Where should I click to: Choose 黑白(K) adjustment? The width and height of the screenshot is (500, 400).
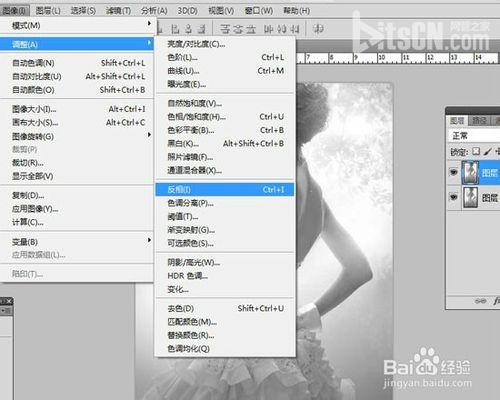pyautogui.click(x=225, y=143)
